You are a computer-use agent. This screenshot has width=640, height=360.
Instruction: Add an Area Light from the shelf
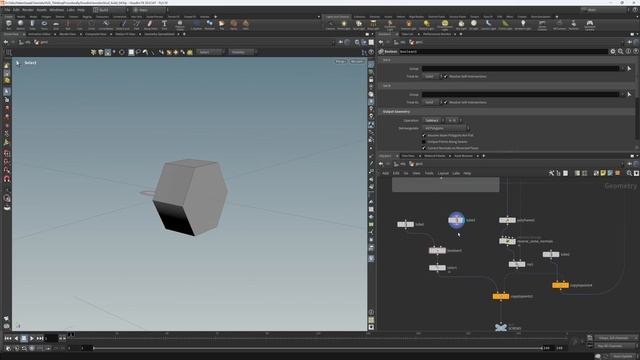[x=373, y=24]
